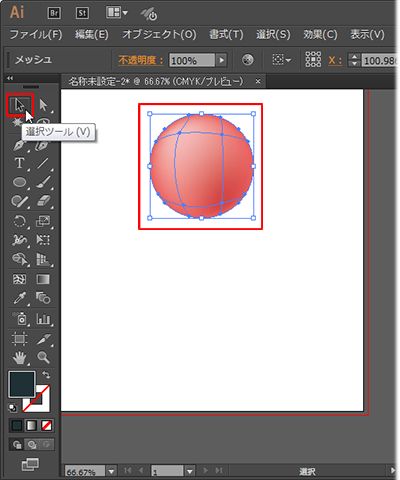Click the opacity 100% input field

[x=192, y=60]
